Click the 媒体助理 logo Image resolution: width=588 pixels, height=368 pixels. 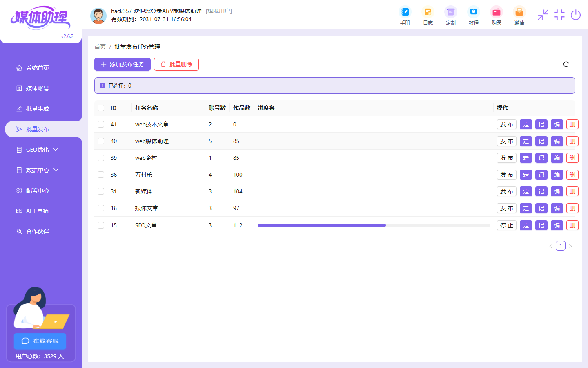[x=40, y=18]
